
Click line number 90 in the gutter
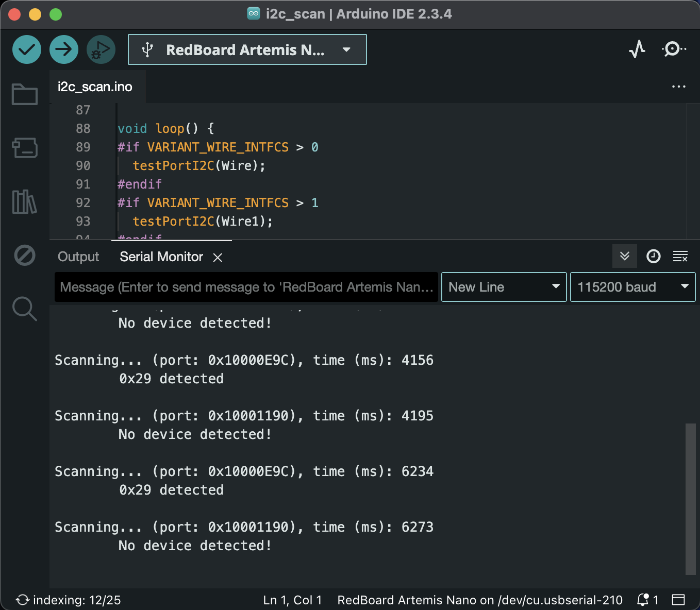[83, 165]
